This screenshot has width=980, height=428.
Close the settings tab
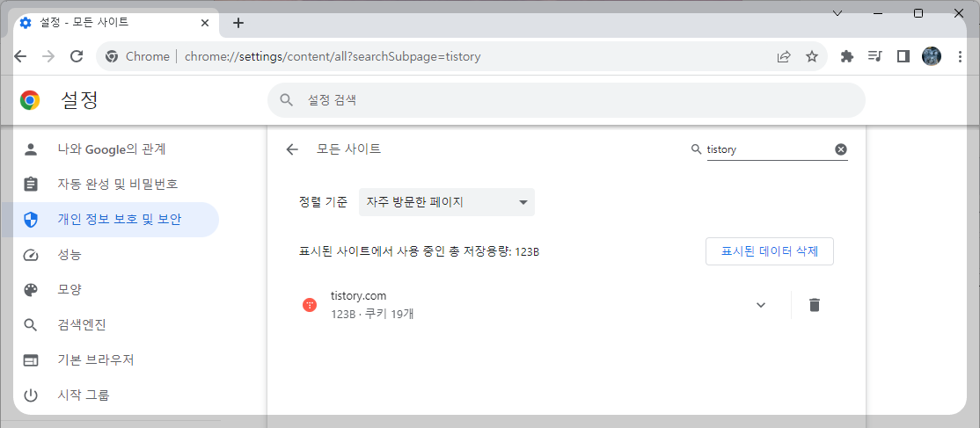205,23
